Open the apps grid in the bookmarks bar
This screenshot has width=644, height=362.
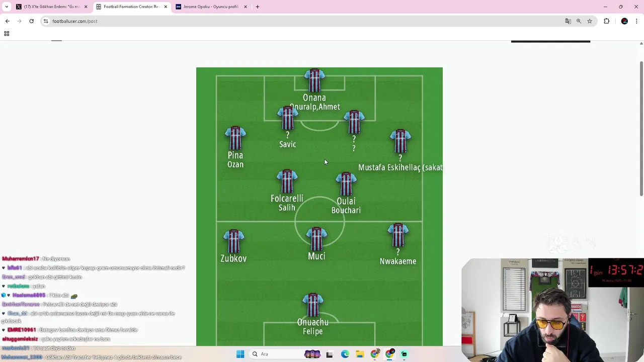[x=7, y=34]
